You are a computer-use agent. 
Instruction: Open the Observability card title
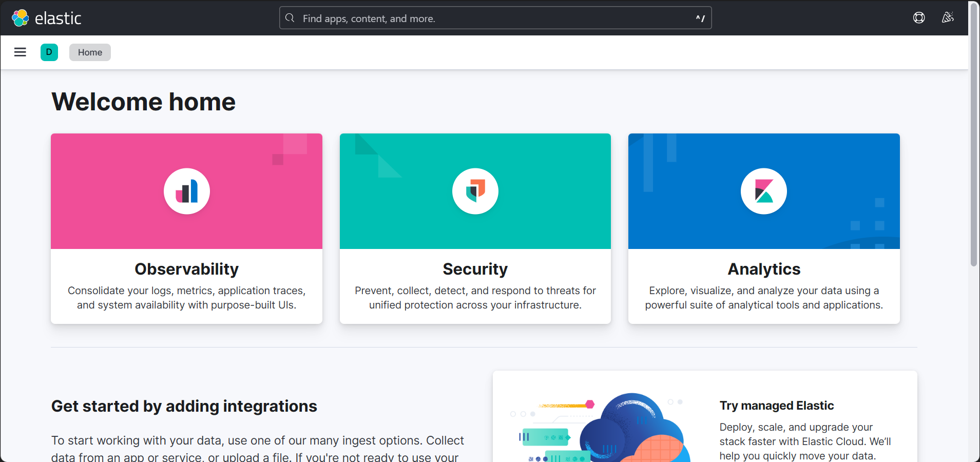point(187,269)
